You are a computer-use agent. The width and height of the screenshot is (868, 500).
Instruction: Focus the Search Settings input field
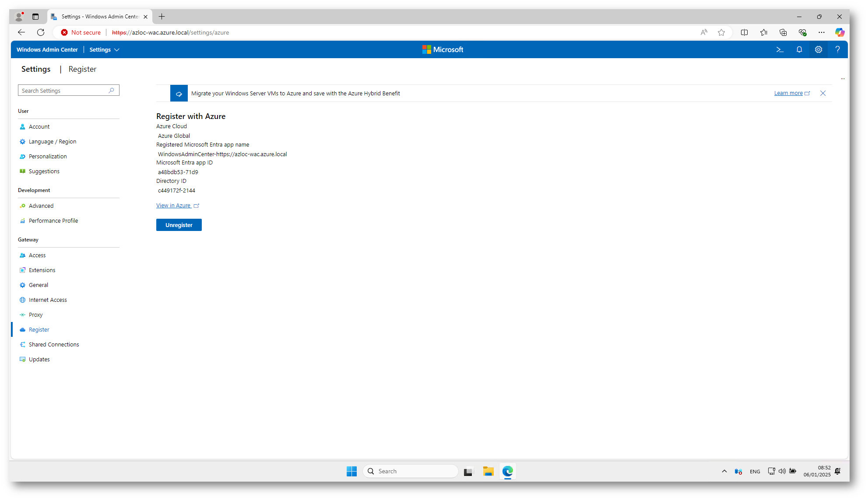coord(69,91)
